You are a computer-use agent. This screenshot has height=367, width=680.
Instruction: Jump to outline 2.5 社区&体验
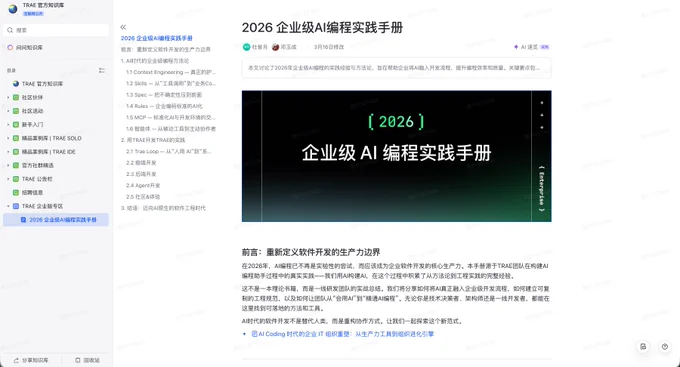(143, 197)
